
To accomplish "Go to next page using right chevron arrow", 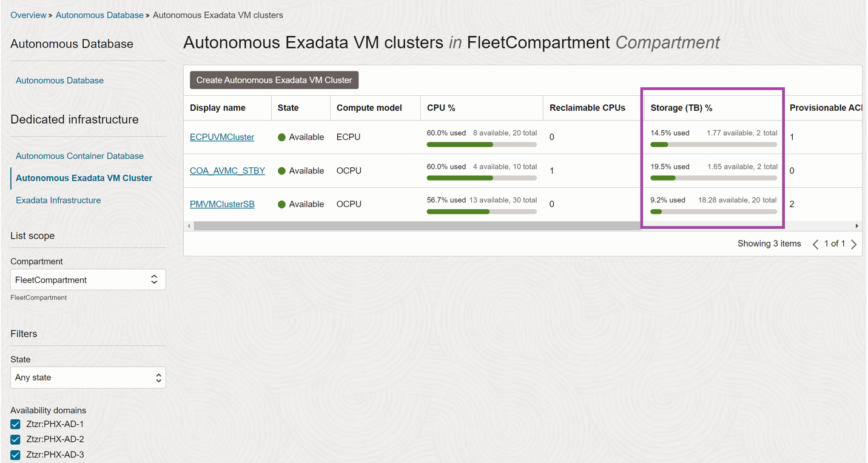I will point(854,244).
